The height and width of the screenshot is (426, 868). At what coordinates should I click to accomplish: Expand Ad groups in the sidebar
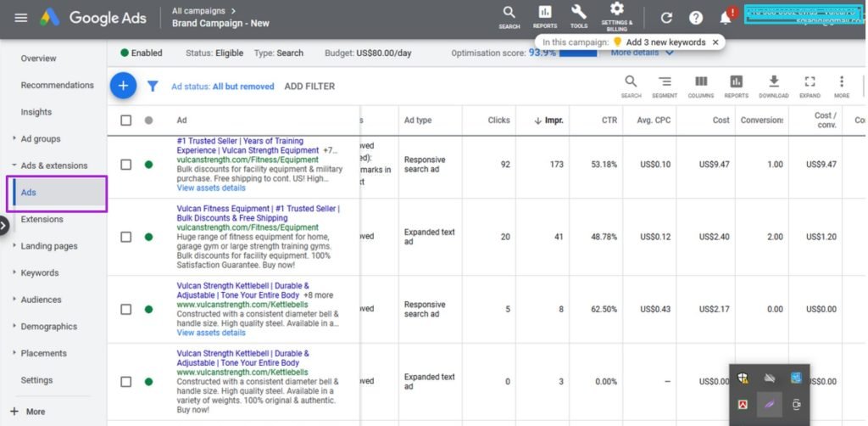coord(40,139)
